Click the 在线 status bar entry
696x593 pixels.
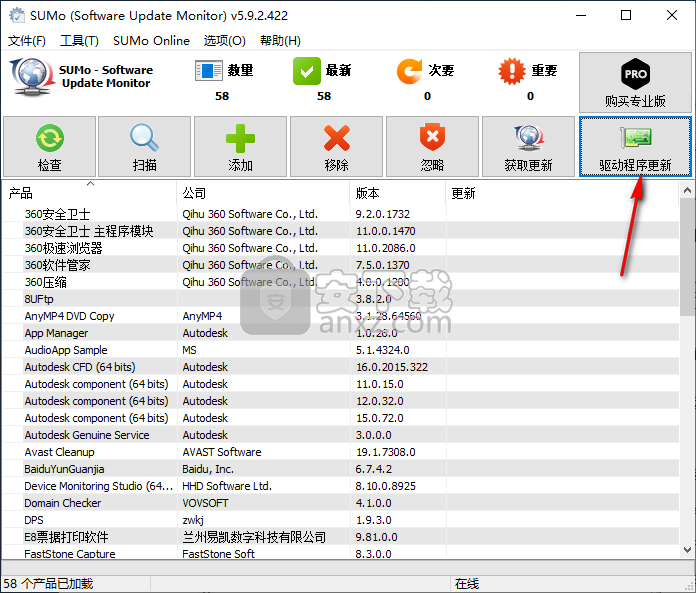click(467, 584)
